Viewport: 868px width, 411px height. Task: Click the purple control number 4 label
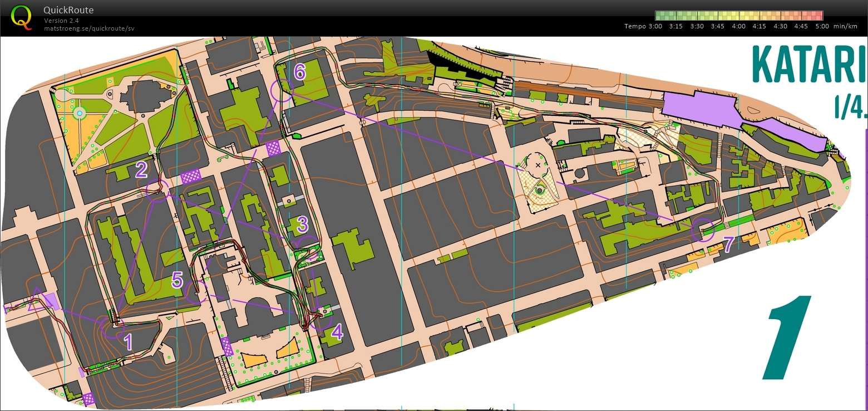click(337, 332)
